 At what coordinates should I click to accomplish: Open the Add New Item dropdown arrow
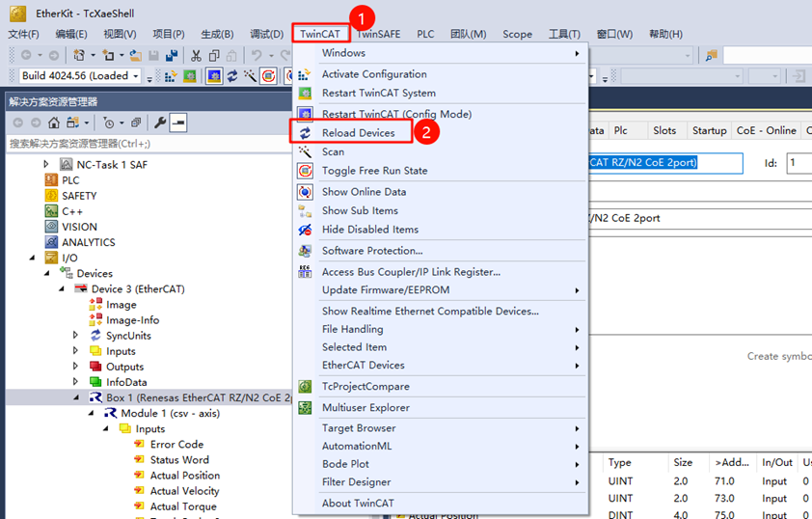point(122,55)
